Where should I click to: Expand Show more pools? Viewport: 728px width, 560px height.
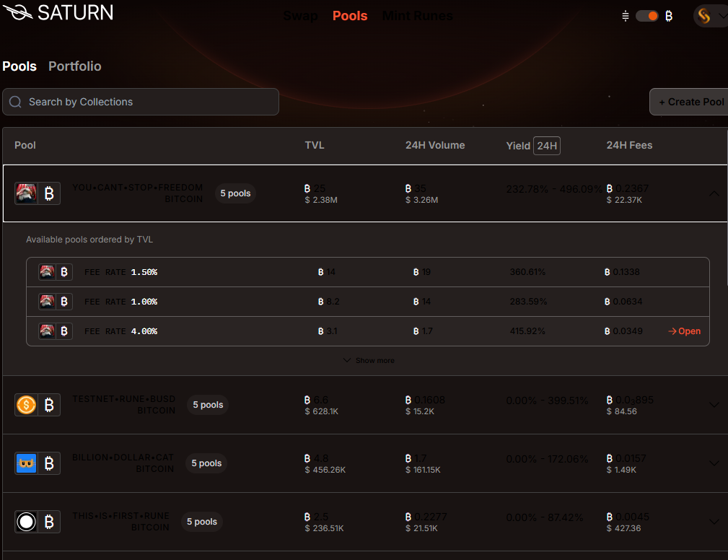tap(369, 360)
